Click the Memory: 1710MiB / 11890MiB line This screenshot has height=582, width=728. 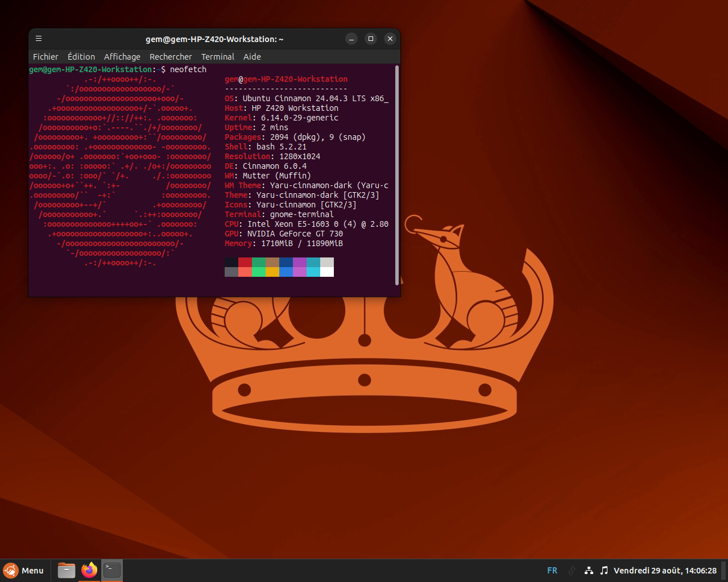[x=284, y=243]
